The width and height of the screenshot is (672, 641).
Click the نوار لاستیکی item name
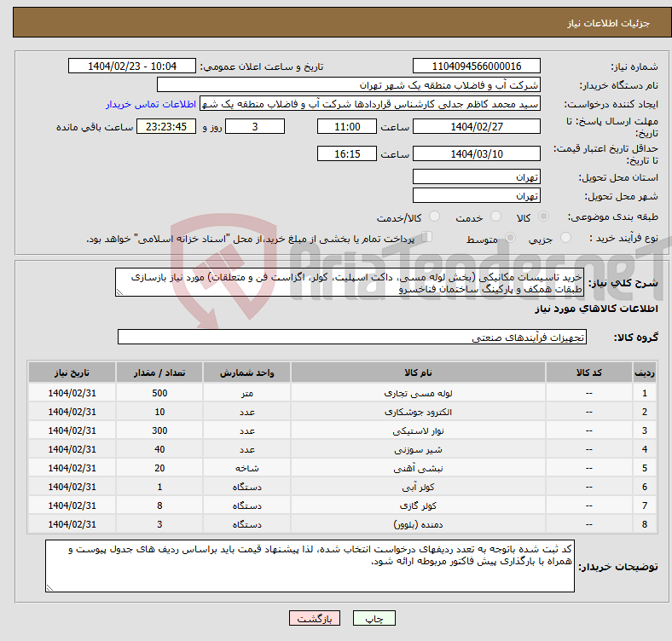[x=418, y=430]
